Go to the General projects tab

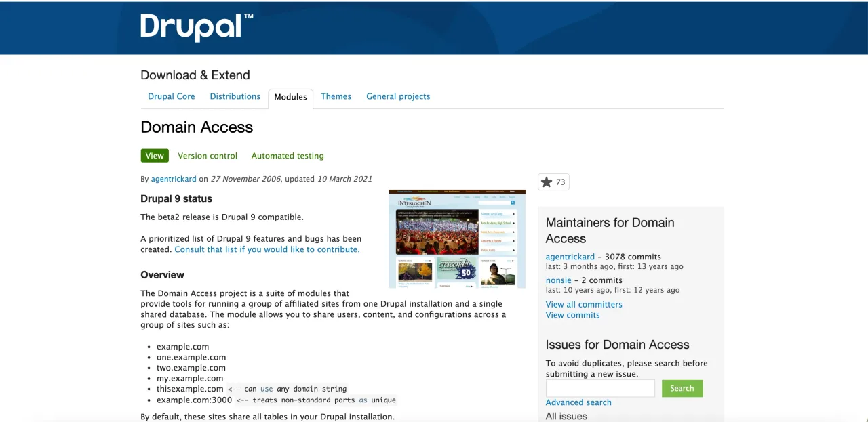click(398, 96)
